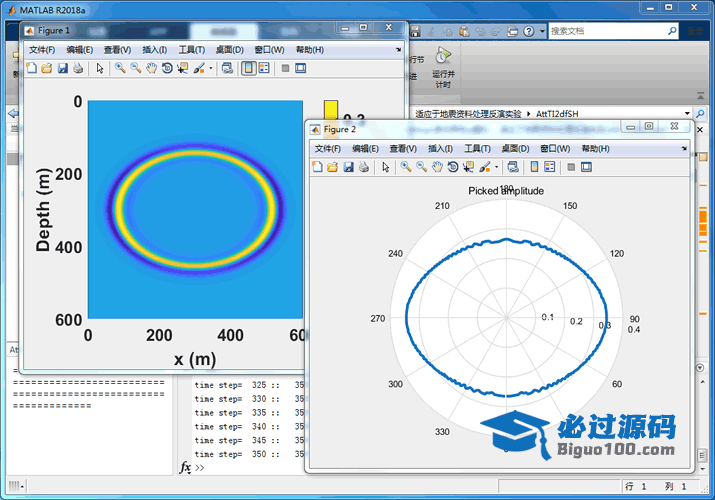Select Data Cursor tool in Figure 1
The image size is (715, 500).
click(x=182, y=68)
